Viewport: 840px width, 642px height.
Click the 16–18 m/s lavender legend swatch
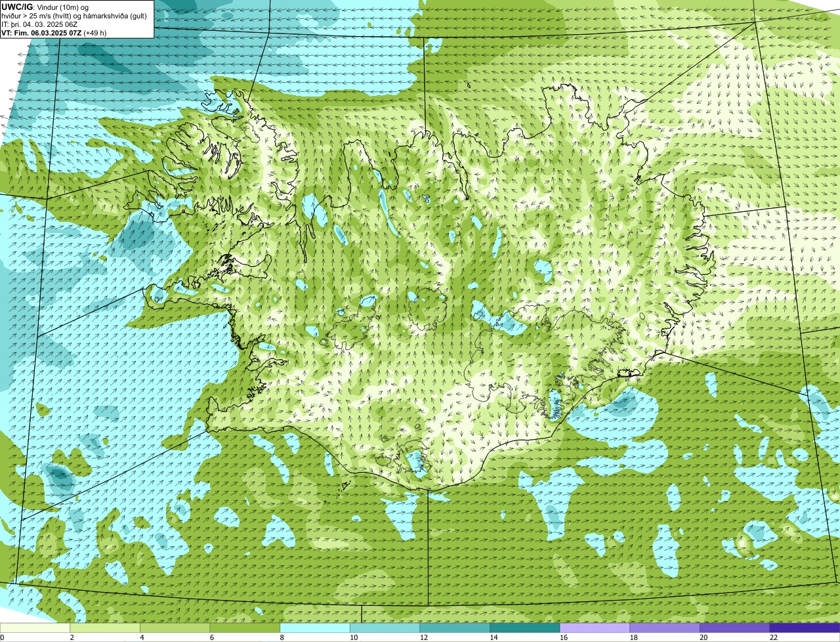click(595, 628)
